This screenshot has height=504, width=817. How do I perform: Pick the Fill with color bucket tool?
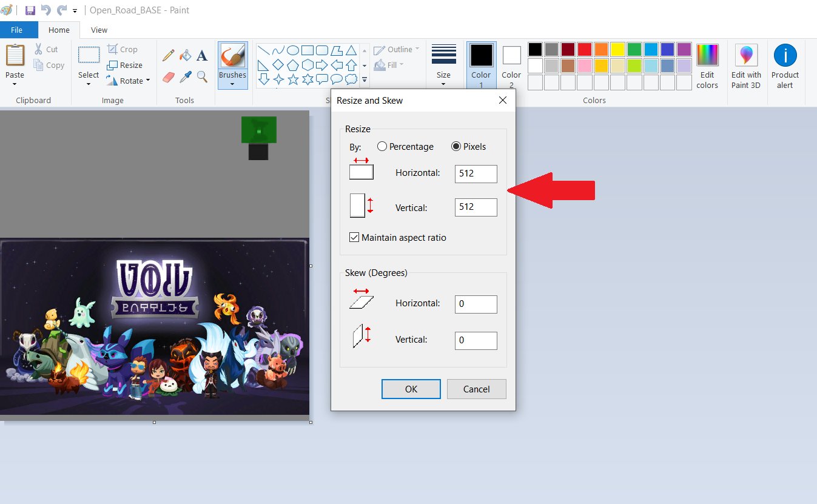click(186, 56)
